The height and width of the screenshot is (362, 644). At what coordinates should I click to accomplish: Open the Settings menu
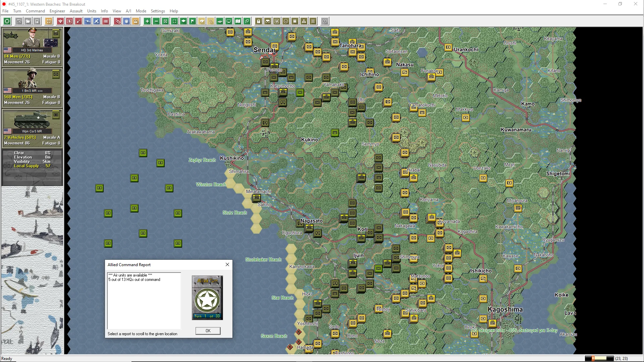(158, 11)
